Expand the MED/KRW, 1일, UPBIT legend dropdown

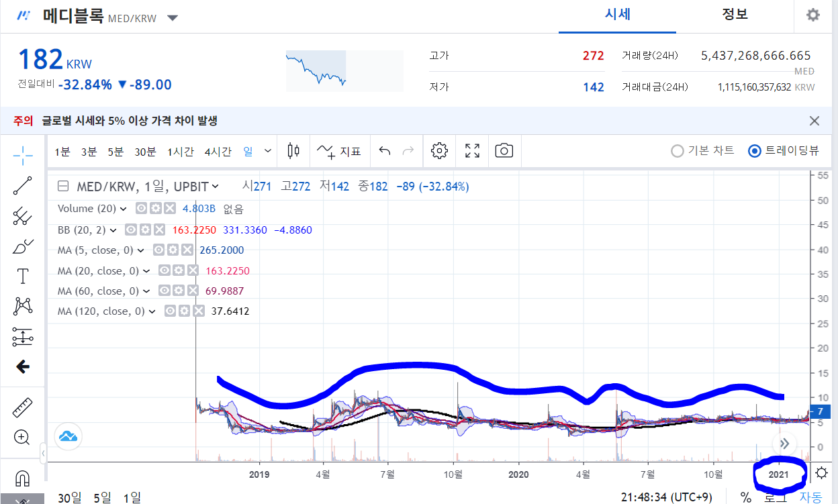click(215, 187)
